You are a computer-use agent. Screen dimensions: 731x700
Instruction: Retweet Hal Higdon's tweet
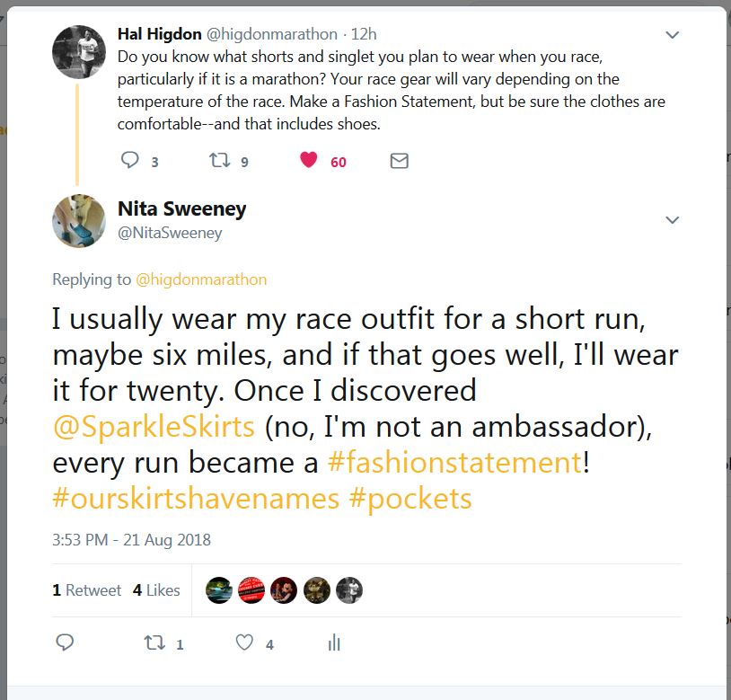[x=218, y=161]
